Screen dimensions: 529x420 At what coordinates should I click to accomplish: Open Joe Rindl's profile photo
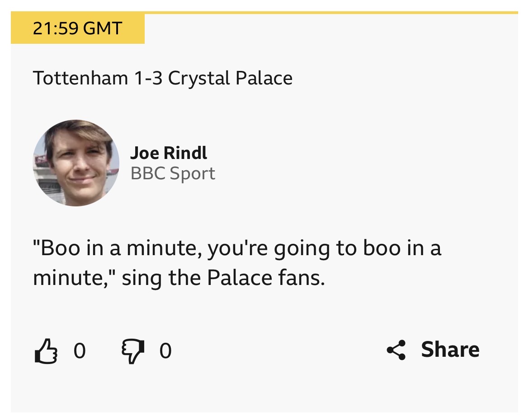76,163
